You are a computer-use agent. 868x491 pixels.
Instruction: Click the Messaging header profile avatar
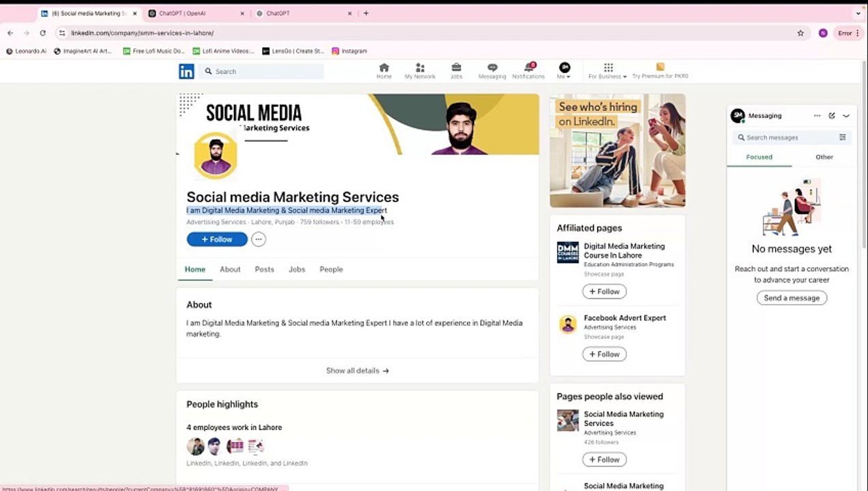[x=737, y=116]
